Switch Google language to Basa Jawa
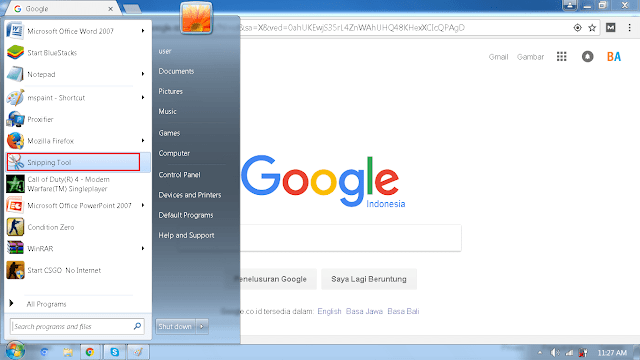This screenshot has height=360, width=640. point(364,311)
